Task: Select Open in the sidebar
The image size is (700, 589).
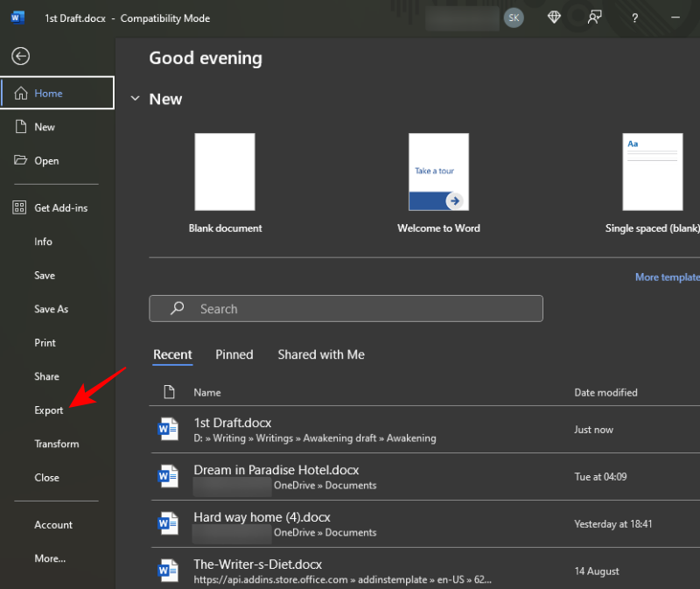Action: pos(57,160)
